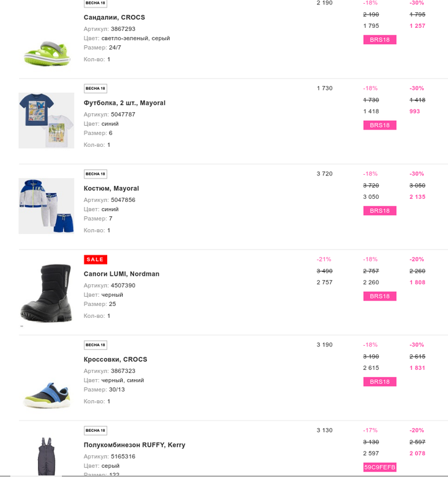Follow the "Костюм, Mayoral" product title
The image size is (448, 477).
point(111,188)
